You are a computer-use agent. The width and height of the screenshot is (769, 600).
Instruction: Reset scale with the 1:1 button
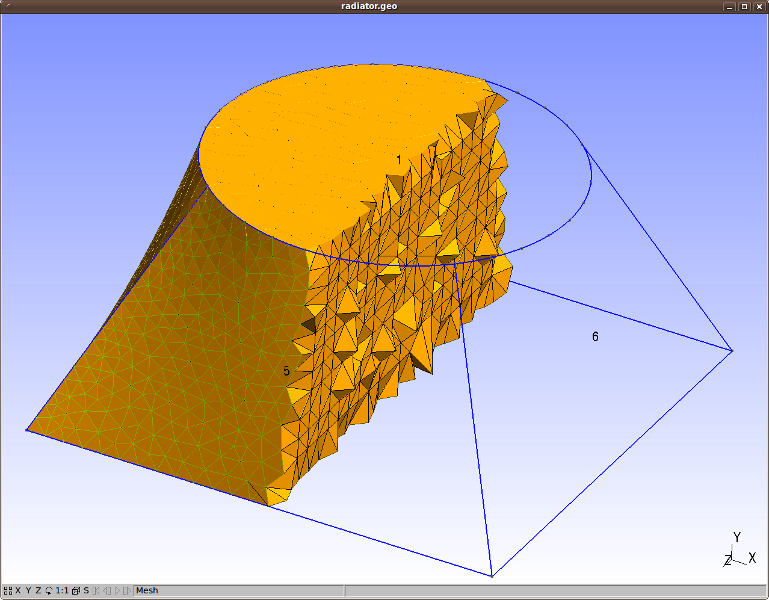click(62, 591)
